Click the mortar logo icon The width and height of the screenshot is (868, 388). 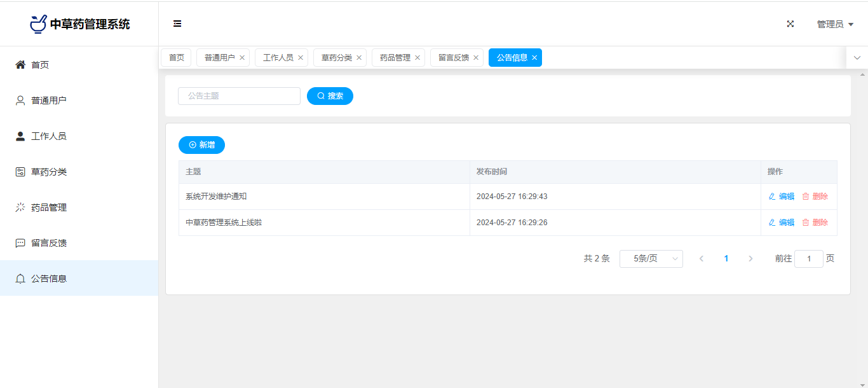coord(38,24)
